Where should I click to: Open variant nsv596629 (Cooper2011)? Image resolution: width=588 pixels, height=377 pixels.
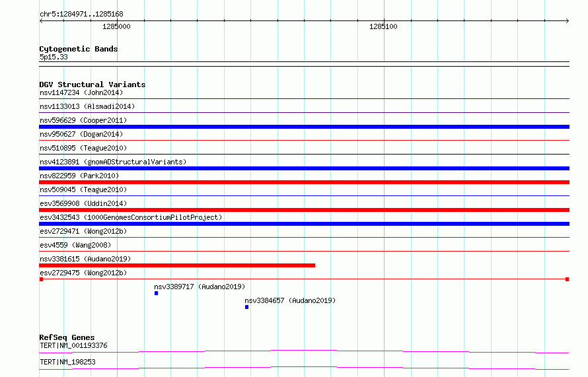tap(83, 120)
